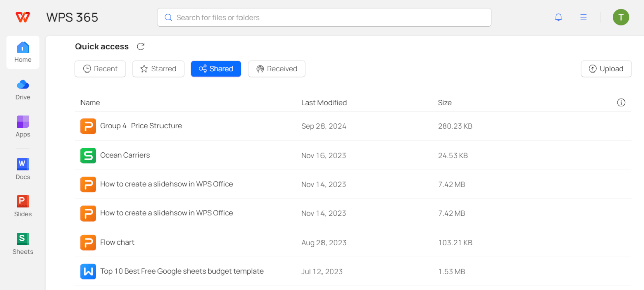Refresh the Quick access list
644x290 pixels.
pos(141,47)
